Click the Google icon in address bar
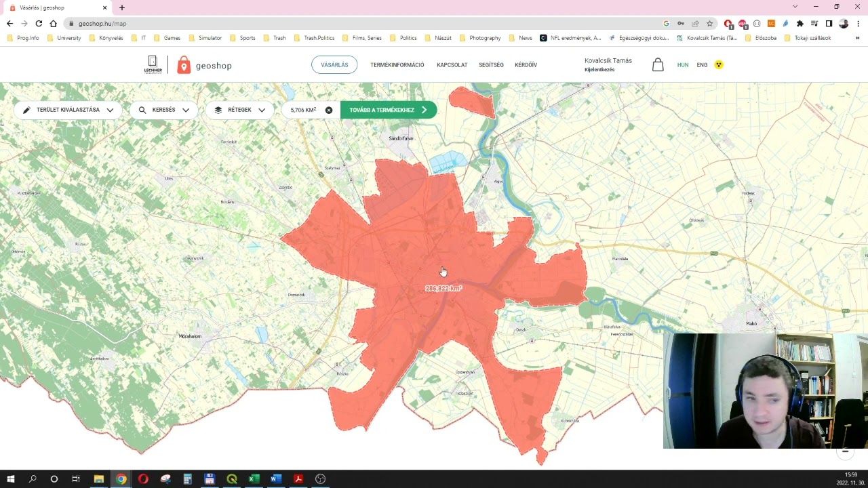 (666, 24)
